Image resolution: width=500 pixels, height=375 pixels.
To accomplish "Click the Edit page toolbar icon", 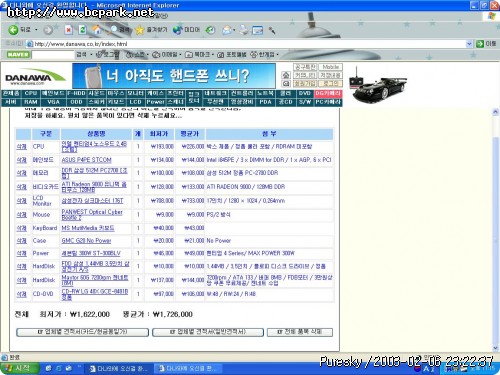I will click(258, 30).
